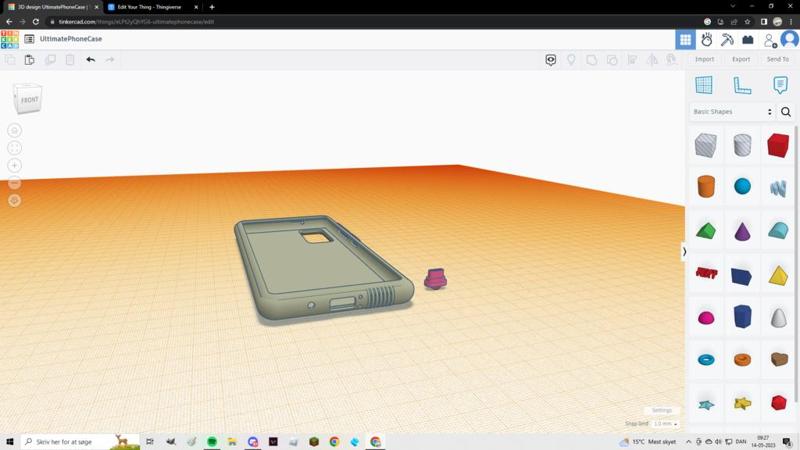Screen dimensions: 800x450
Task: Open a new browser tab
Action: 212,7
